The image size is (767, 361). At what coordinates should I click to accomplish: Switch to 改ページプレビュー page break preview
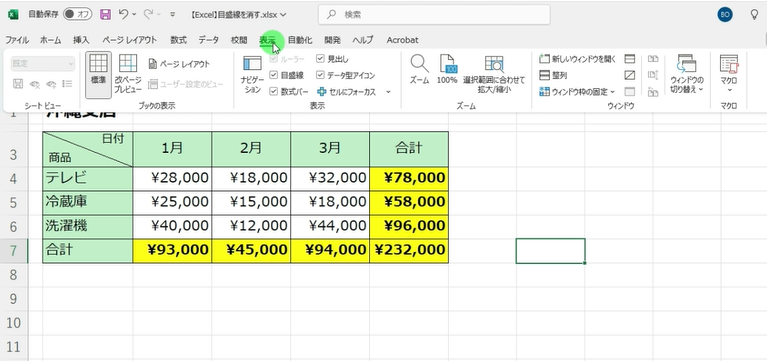[x=128, y=74]
